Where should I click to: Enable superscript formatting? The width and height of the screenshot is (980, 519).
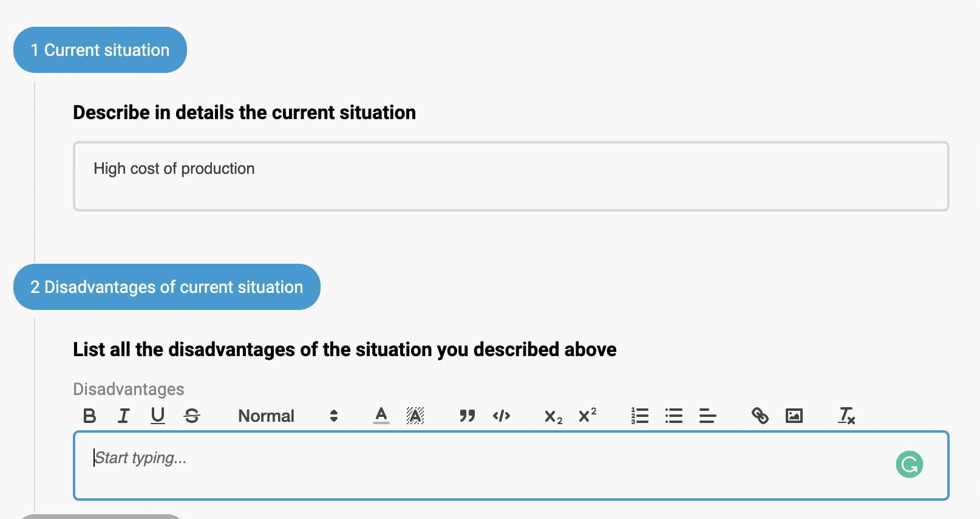586,416
